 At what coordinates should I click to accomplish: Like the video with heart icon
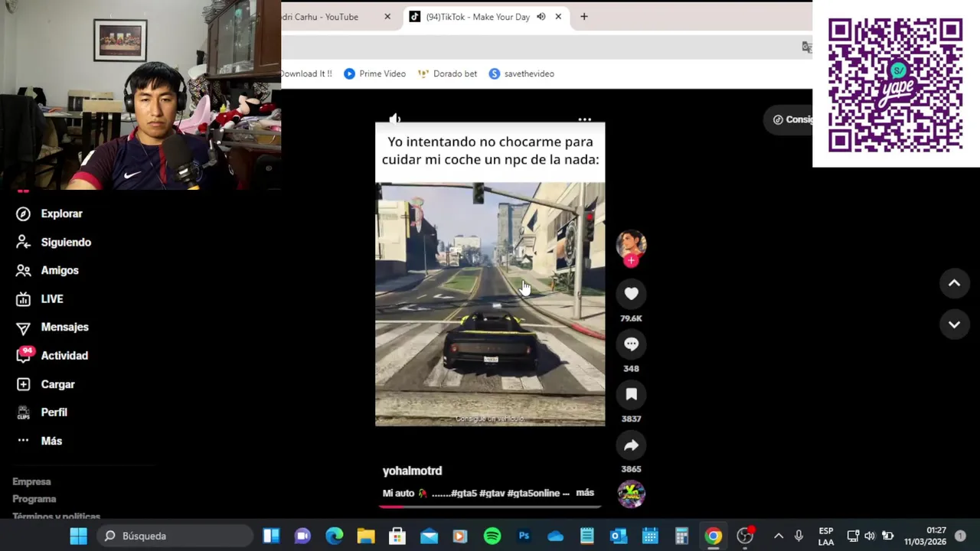(631, 294)
